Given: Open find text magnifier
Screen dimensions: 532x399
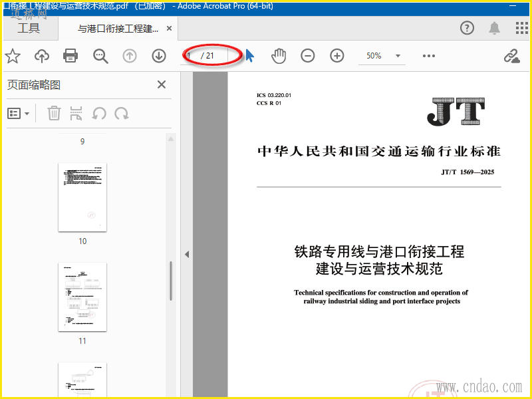Looking at the screenshot, I should coord(100,56).
